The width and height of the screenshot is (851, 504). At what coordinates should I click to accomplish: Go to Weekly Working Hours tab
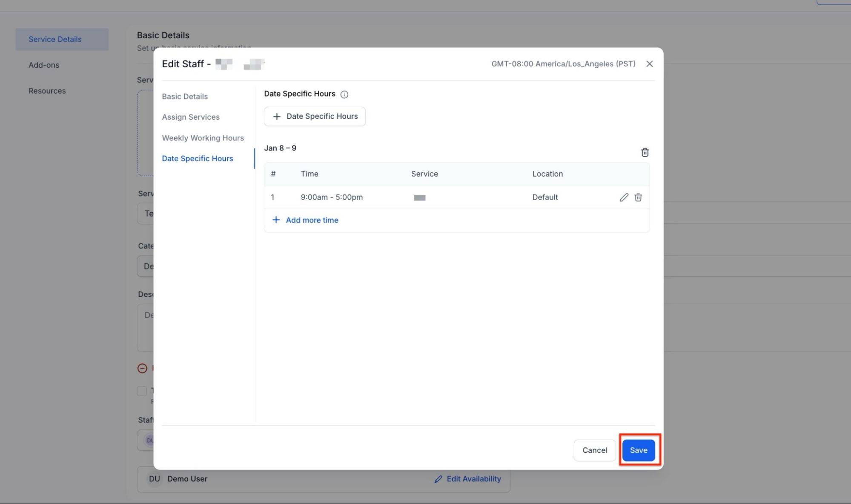(x=203, y=138)
